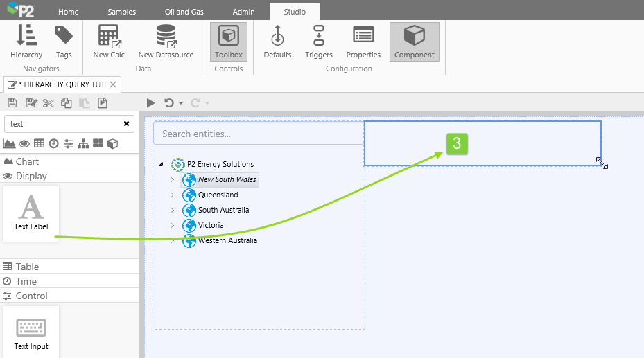Open the Triggers configuration
The width and height of the screenshot is (644, 358).
[319, 42]
